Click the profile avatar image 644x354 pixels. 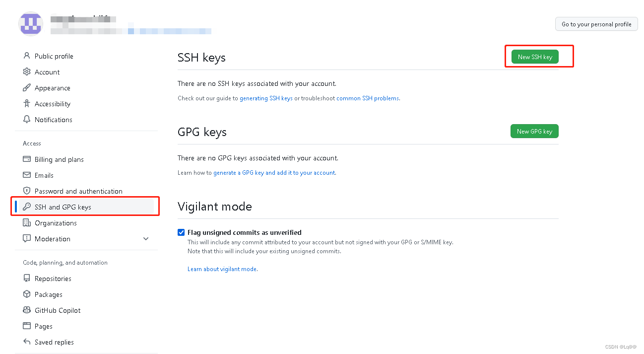click(x=30, y=24)
